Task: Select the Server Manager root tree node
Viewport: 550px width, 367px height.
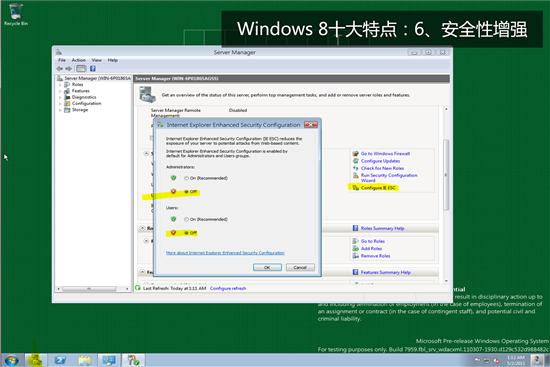Action: (x=97, y=78)
